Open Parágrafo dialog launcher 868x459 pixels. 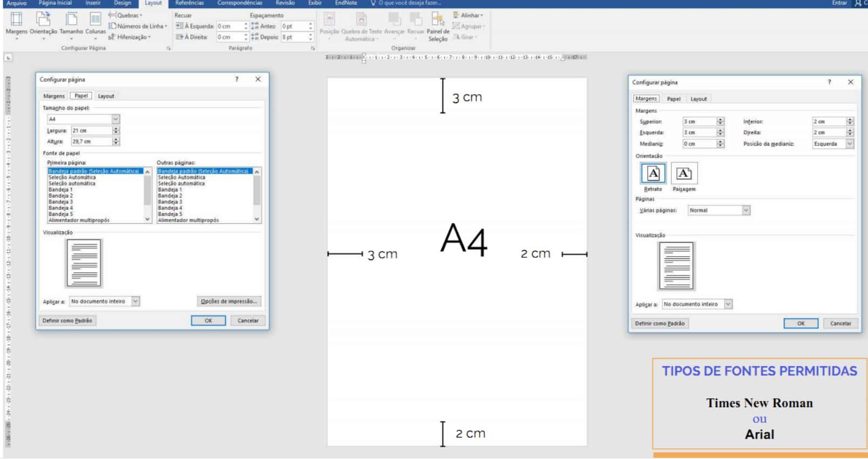tap(313, 49)
